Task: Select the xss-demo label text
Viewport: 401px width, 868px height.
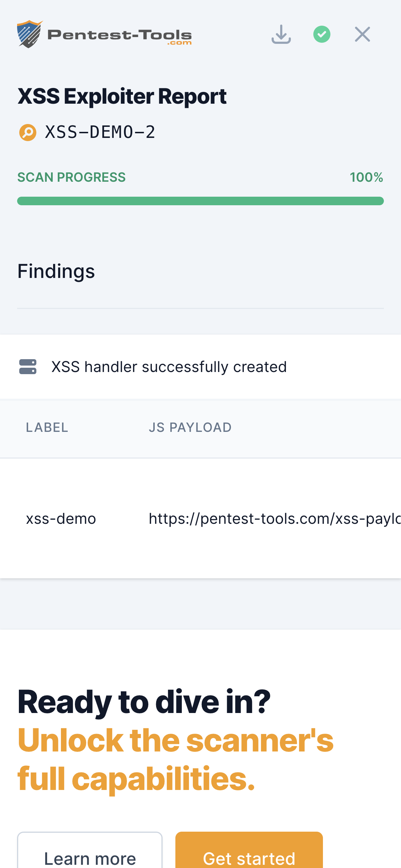Action: (61, 518)
